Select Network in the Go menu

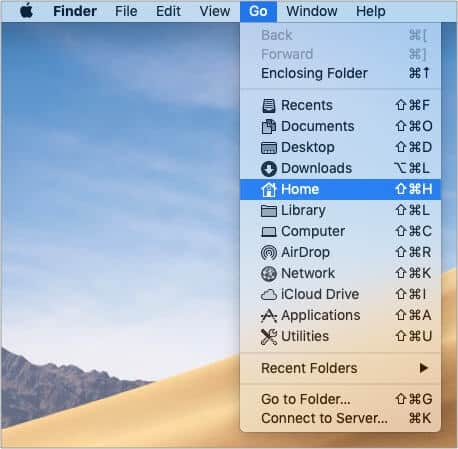click(x=340, y=273)
